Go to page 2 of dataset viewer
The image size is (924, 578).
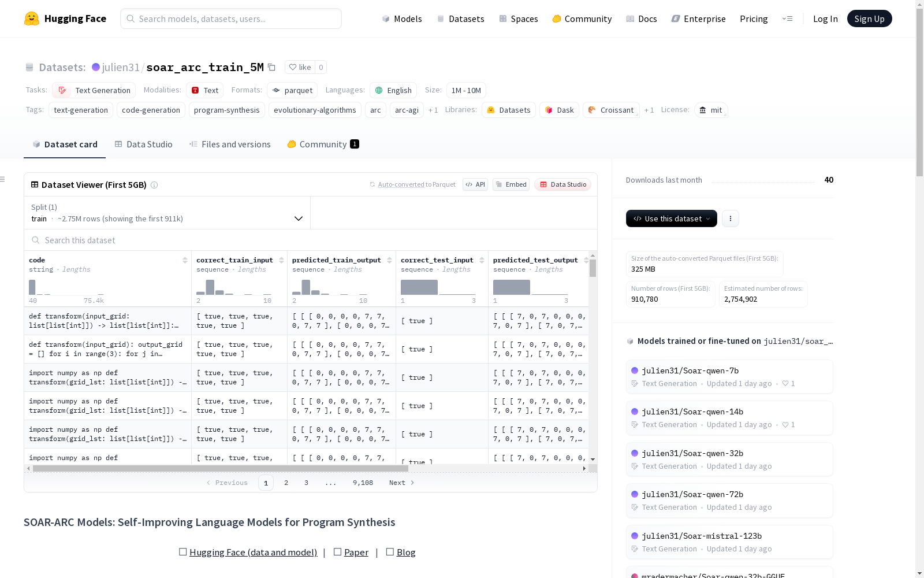pos(286,483)
